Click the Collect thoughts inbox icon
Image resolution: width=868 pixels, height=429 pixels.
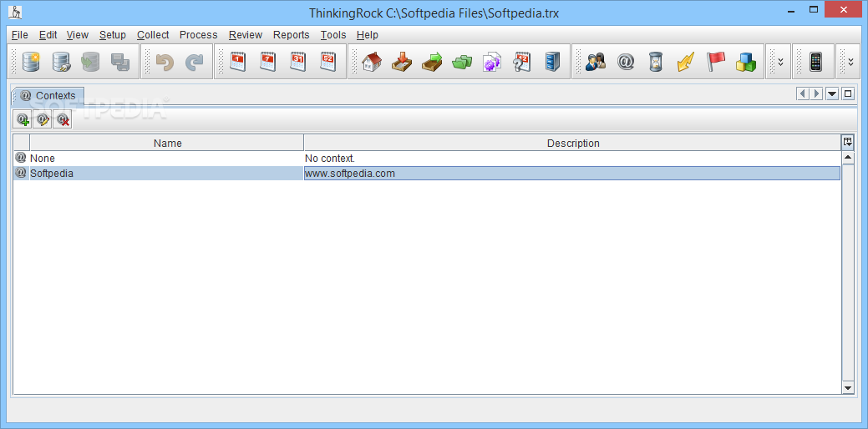[402, 62]
